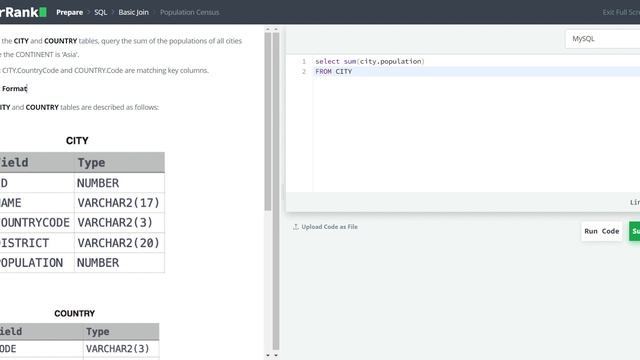This screenshot has height=360, width=640.
Task: Click COUNTRYCODE field cell in CITY table
Action: (37, 223)
